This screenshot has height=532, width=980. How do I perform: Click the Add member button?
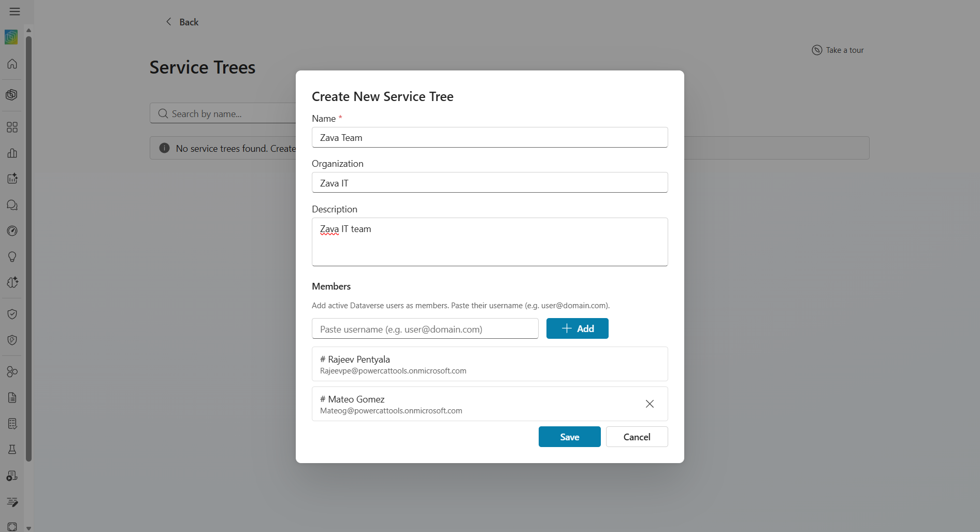pyautogui.click(x=578, y=328)
